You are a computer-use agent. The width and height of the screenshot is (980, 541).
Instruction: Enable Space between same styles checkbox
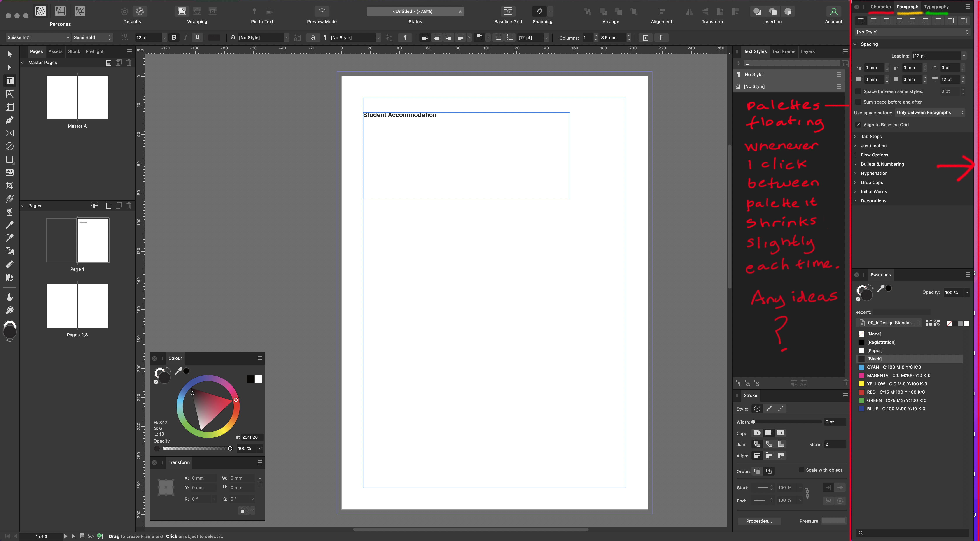[858, 91]
